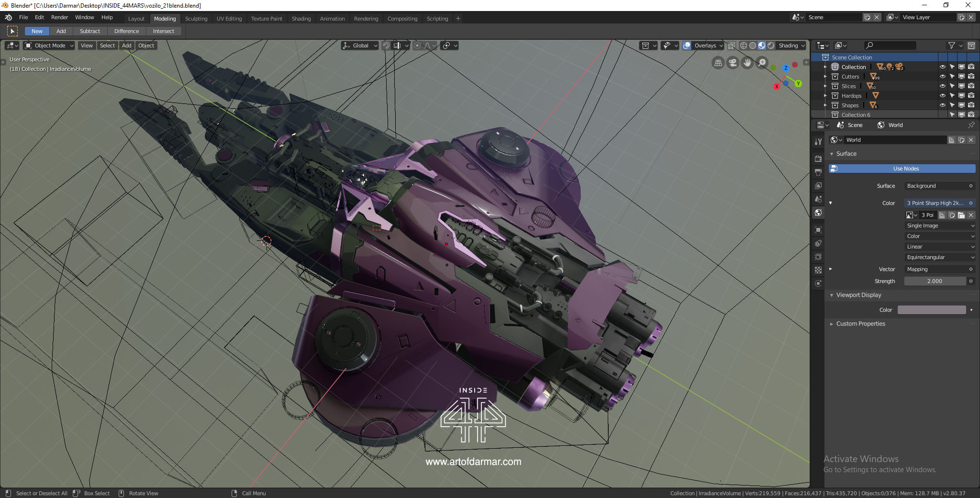Viewport: 980px width, 498px height.
Task: Pin the properties editor context
Action: [971, 125]
